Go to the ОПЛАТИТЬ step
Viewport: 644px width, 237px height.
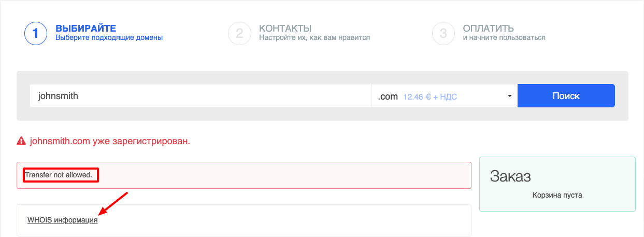coord(488,28)
